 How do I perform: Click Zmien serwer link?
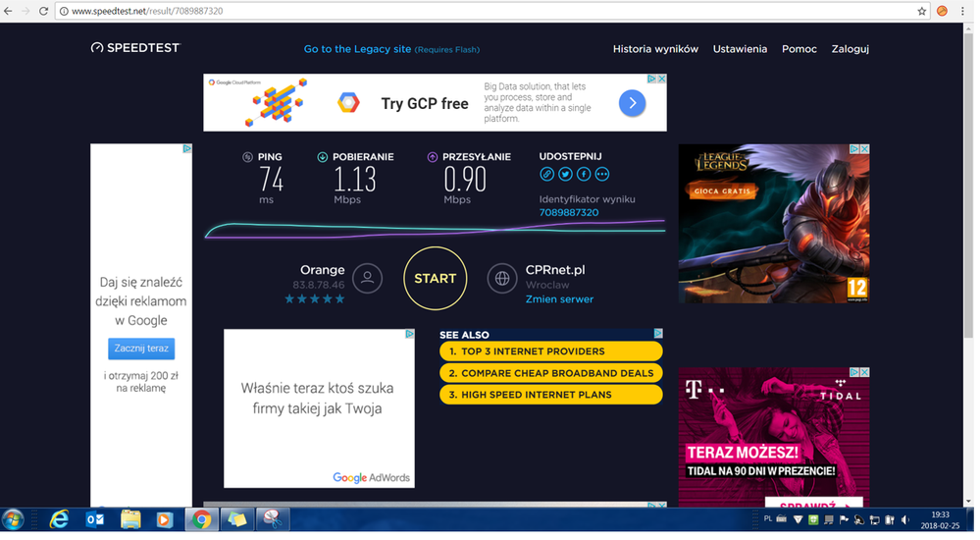pyautogui.click(x=559, y=299)
